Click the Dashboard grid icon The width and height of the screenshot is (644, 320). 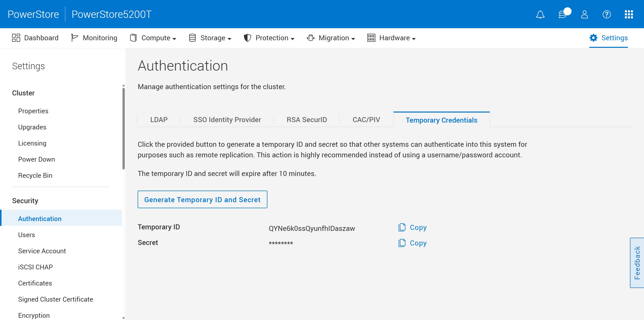click(16, 38)
